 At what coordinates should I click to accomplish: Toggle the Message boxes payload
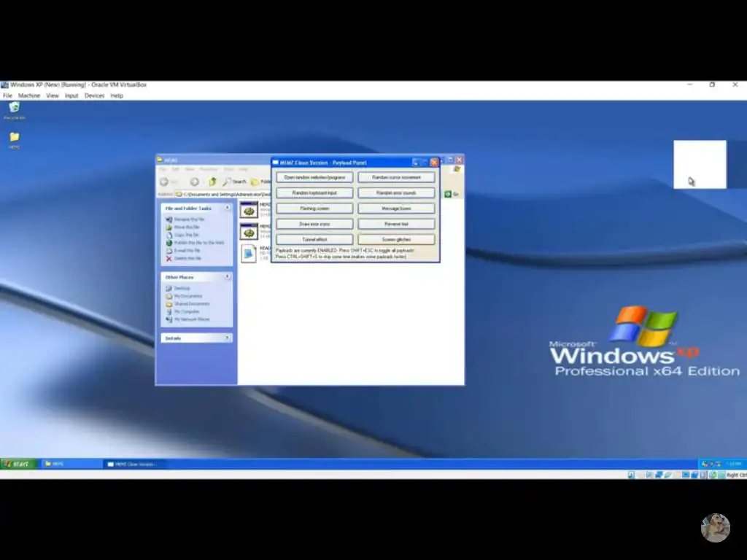pyautogui.click(x=396, y=208)
